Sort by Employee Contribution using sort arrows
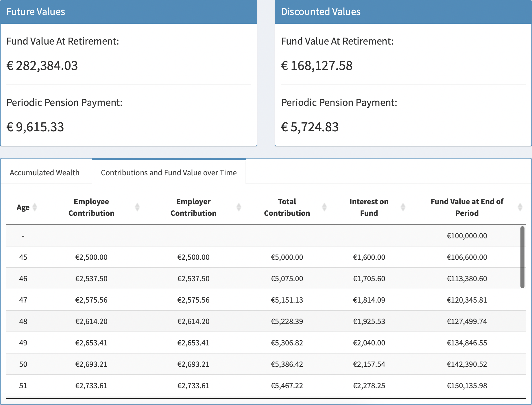532x405 pixels. (137, 207)
